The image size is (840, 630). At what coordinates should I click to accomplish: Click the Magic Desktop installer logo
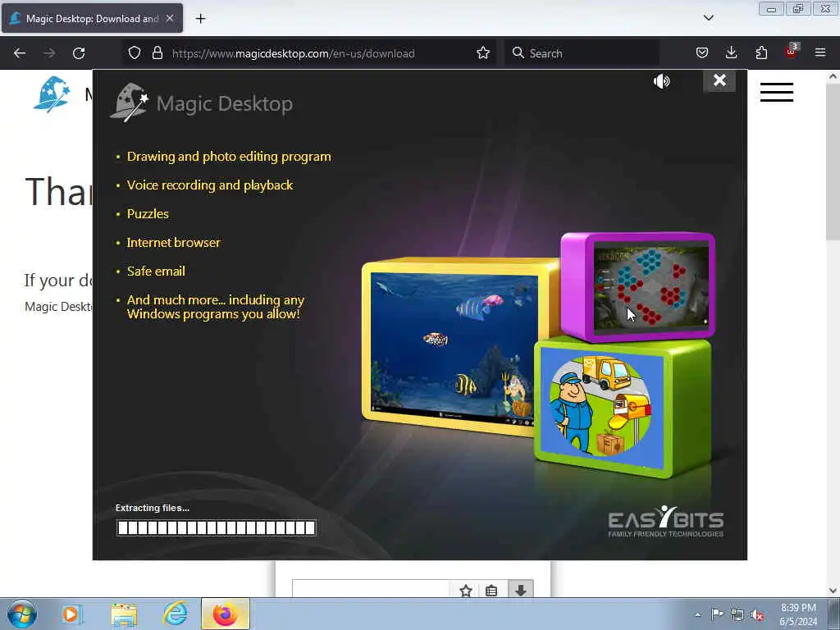click(x=202, y=103)
